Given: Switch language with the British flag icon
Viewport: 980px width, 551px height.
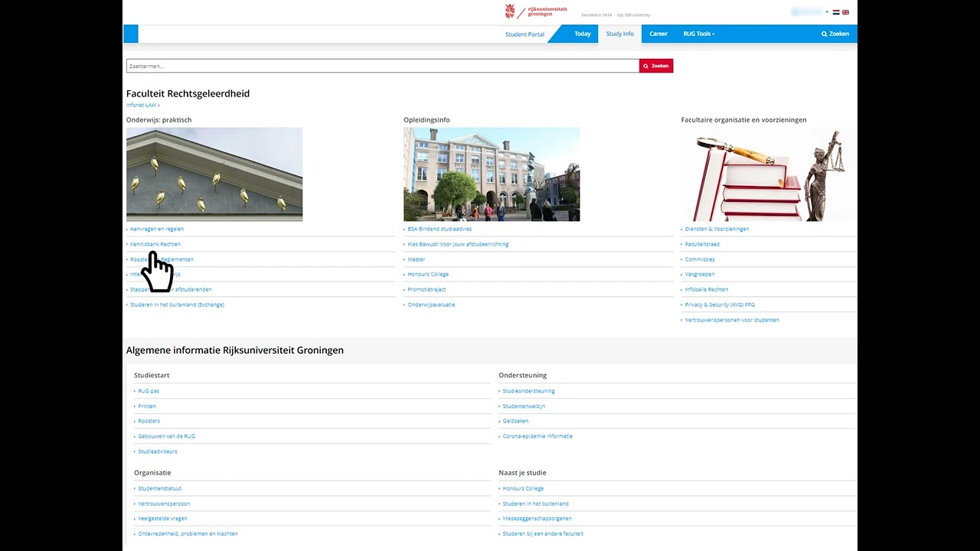Looking at the screenshot, I should point(846,12).
